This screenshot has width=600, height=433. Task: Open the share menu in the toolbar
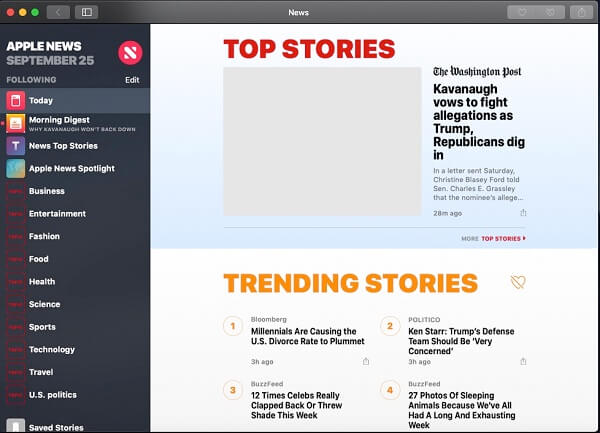coord(583,12)
